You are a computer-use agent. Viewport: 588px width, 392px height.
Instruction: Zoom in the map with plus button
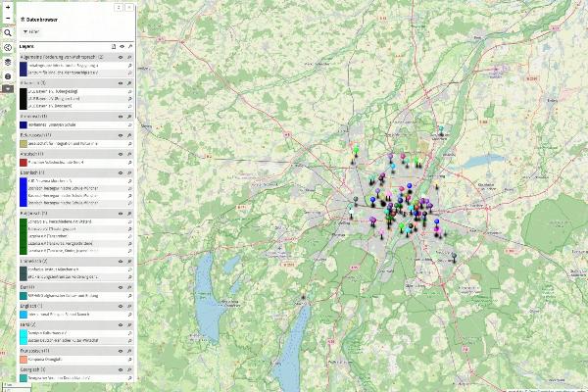click(8, 7)
